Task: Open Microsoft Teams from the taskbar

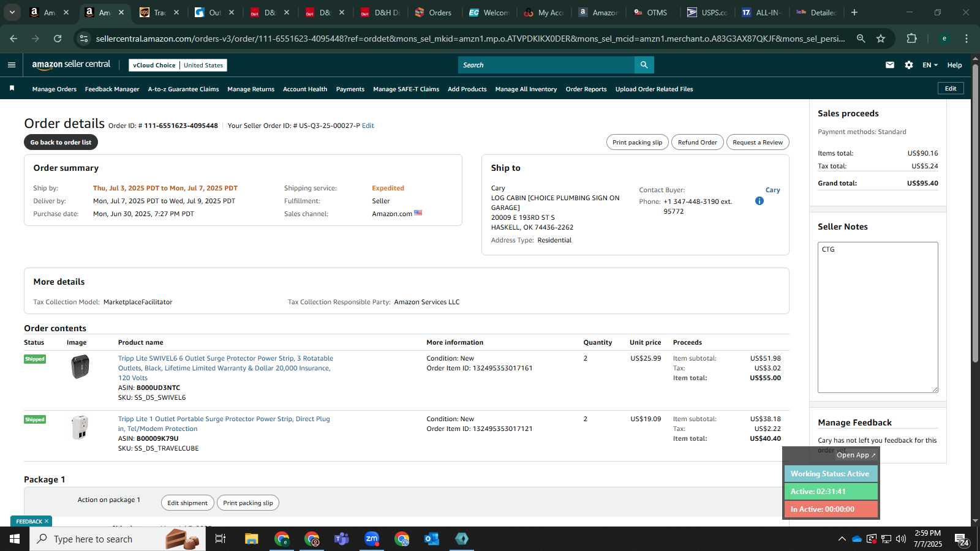Action: [341, 539]
